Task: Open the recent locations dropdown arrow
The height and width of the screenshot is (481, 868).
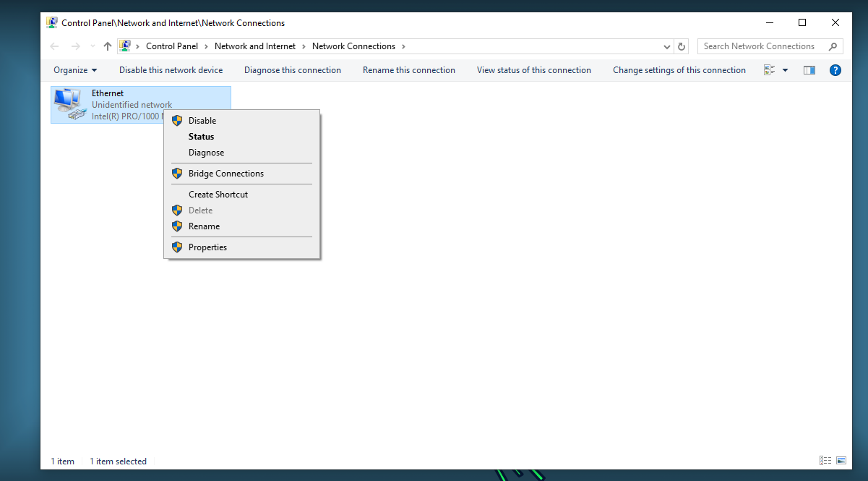Action: [92, 46]
